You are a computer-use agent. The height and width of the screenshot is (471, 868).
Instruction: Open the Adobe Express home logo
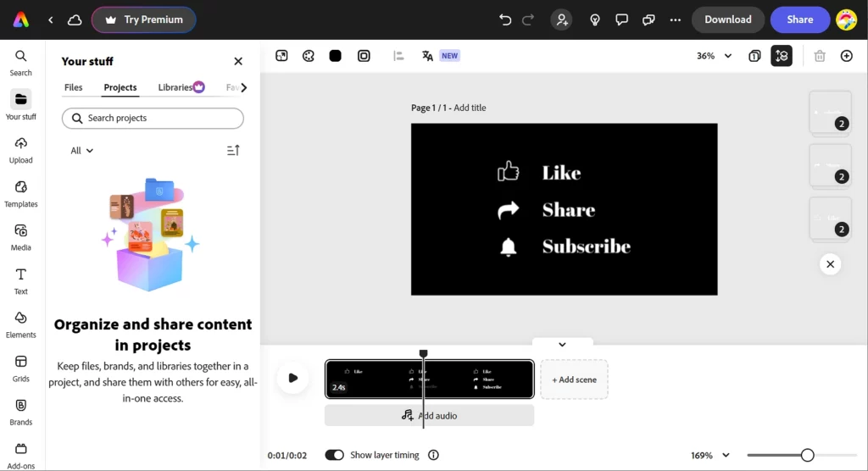pyautogui.click(x=21, y=20)
